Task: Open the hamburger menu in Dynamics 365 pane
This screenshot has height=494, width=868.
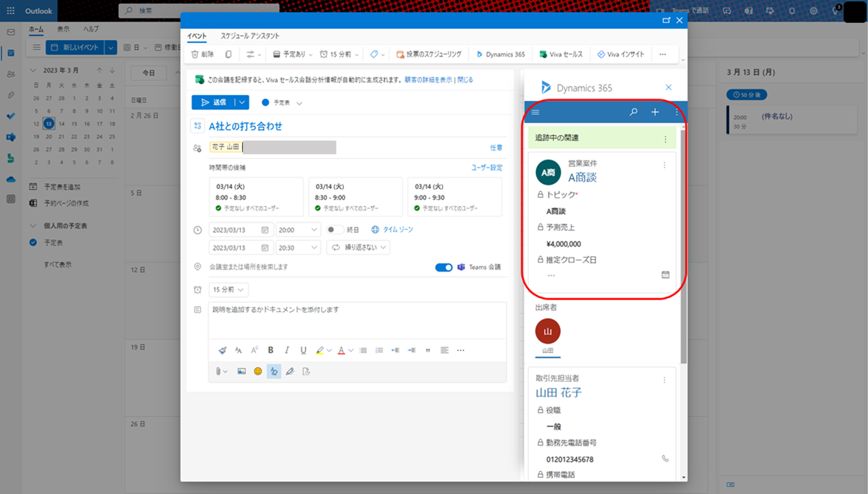Action: click(x=535, y=112)
